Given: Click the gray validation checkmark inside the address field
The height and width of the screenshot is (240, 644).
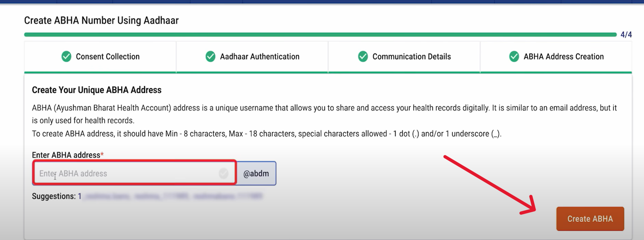Looking at the screenshot, I should pyautogui.click(x=223, y=173).
